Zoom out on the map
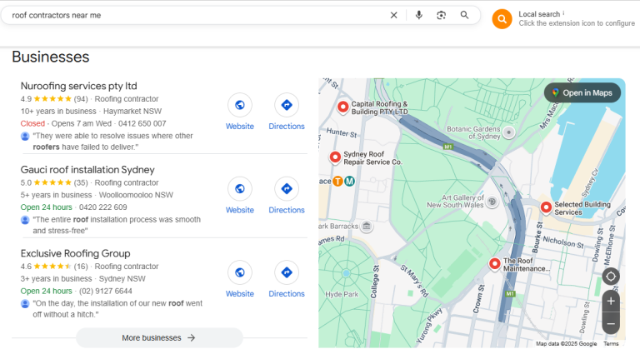The image size is (640, 364). coord(611,323)
